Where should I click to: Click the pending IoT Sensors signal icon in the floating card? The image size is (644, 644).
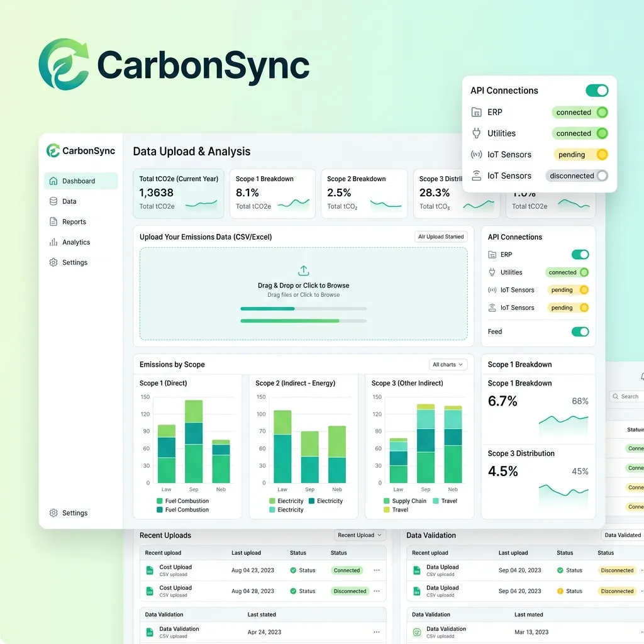(x=477, y=155)
